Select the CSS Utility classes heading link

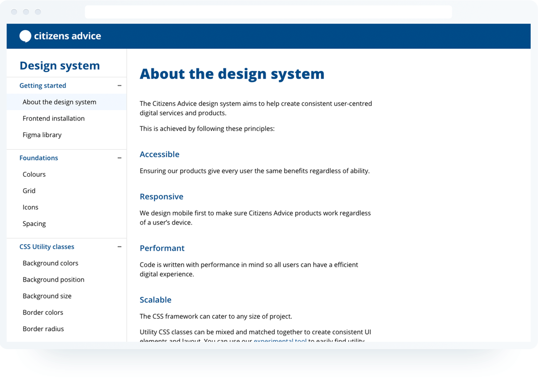click(x=47, y=247)
